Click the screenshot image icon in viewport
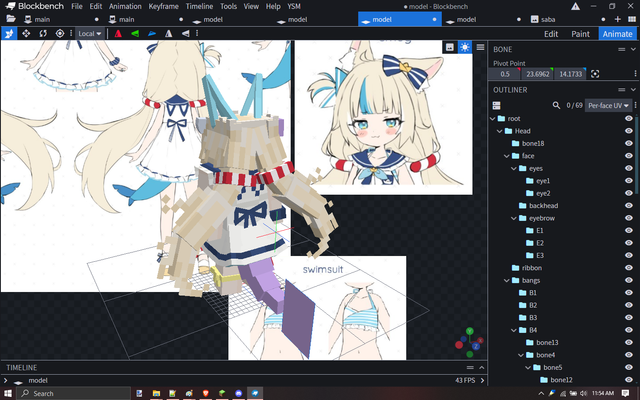640x400 pixels. [449, 47]
